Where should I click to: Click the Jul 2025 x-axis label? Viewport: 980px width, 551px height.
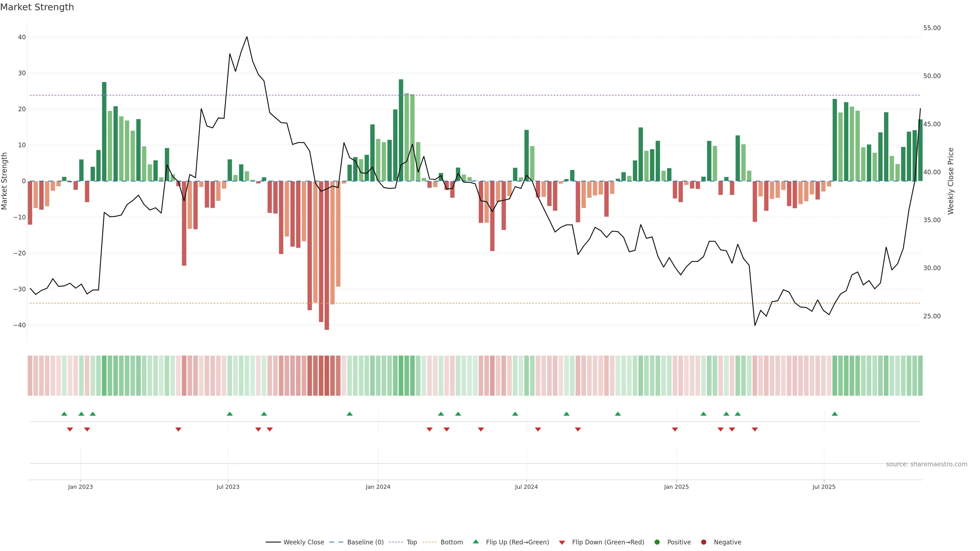pyautogui.click(x=824, y=487)
